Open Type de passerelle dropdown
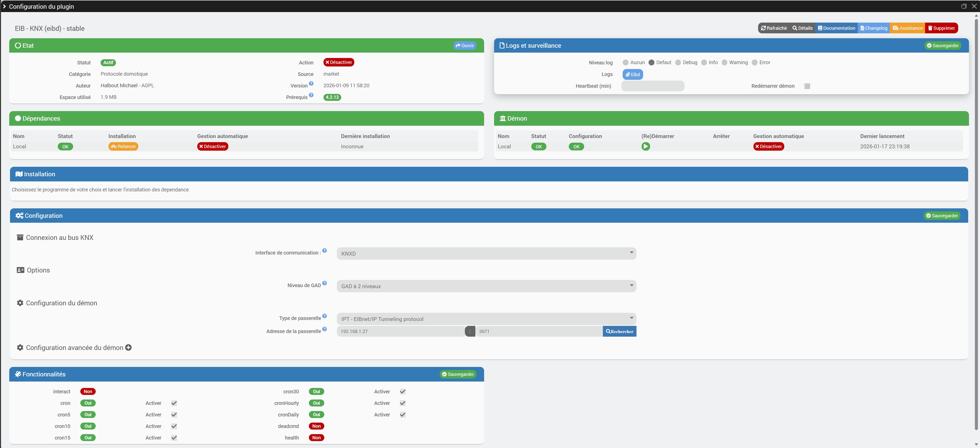Viewport: 980px width, 448px height. point(486,319)
